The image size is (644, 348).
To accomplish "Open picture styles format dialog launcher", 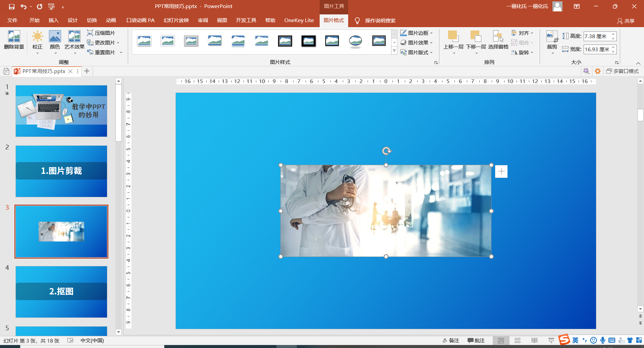I will (436, 63).
